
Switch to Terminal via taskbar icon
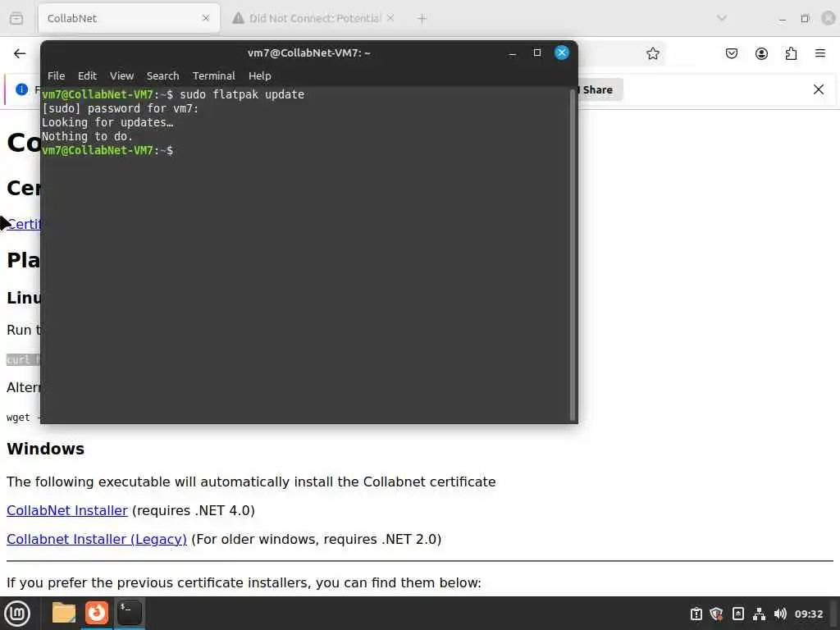pyautogui.click(x=129, y=613)
